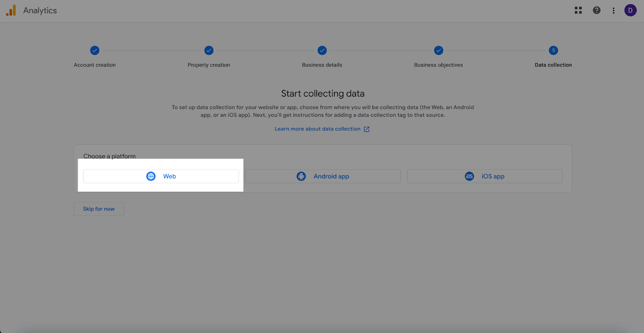644x333 pixels.
Task: Click the step 5 Data collection circle
Action: click(x=553, y=50)
